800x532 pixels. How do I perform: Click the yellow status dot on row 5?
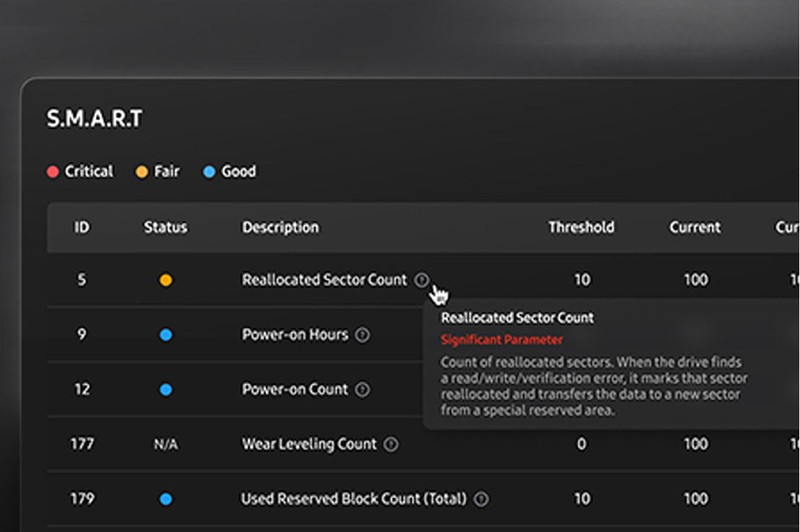pos(165,280)
